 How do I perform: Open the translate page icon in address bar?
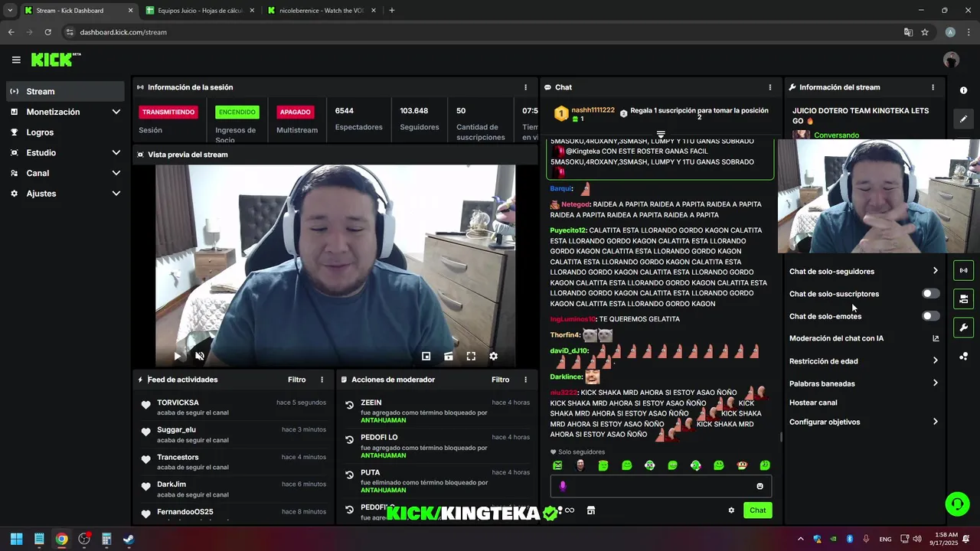coord(908,32)
